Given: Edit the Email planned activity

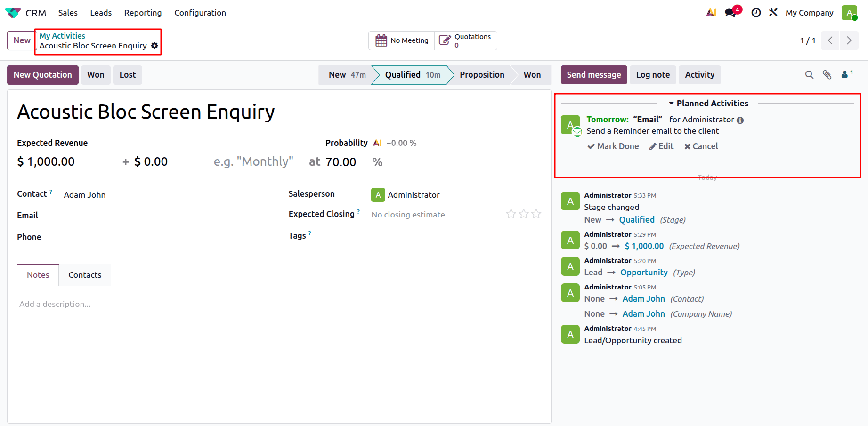Looking at the screenshot, I should [661, 146].
